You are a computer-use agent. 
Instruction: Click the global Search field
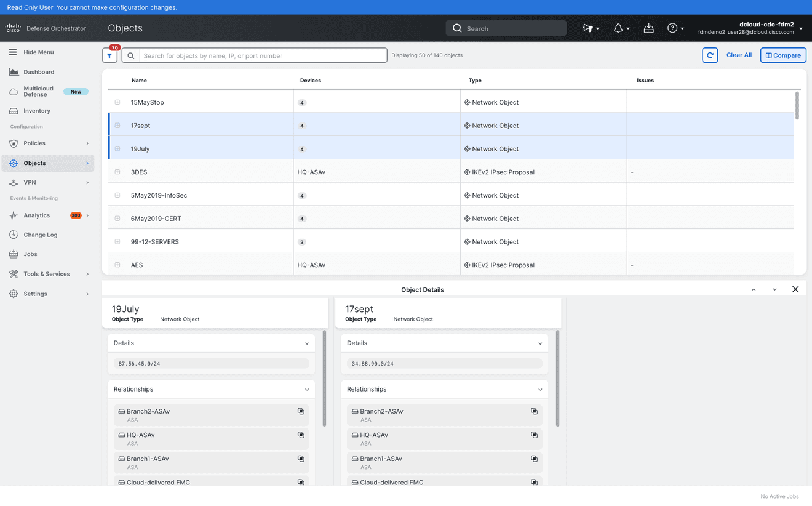click(506, 28)
